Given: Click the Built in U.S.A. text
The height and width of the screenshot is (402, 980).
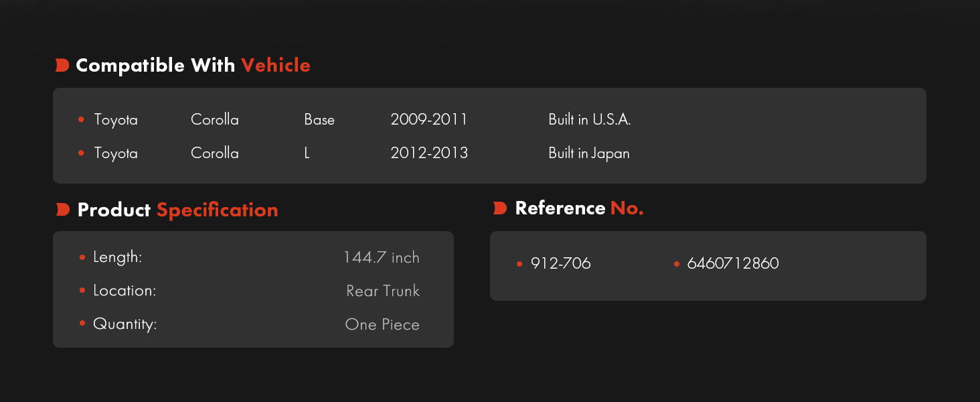Looking at the screenshot, I should coord(590,120).
